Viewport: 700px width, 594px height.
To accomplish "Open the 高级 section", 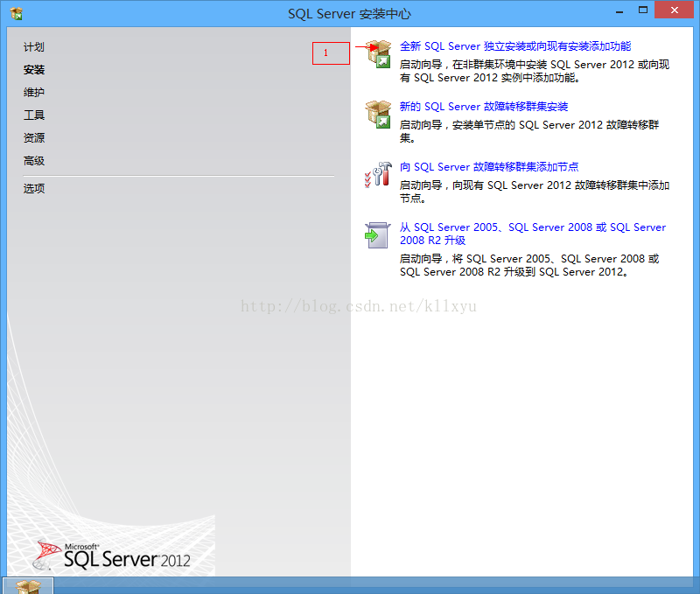I will [x=34, y=161].
